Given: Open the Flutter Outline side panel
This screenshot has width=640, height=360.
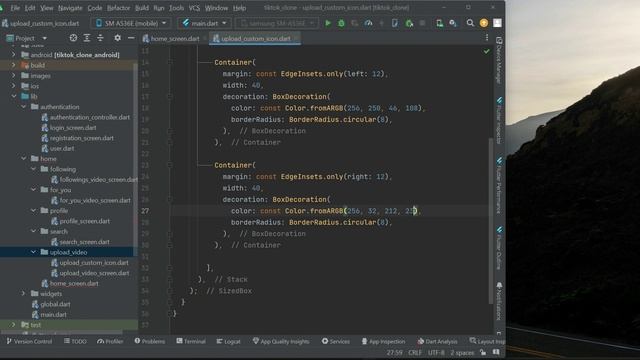Looking at the screenshot, I should point(499,248).
